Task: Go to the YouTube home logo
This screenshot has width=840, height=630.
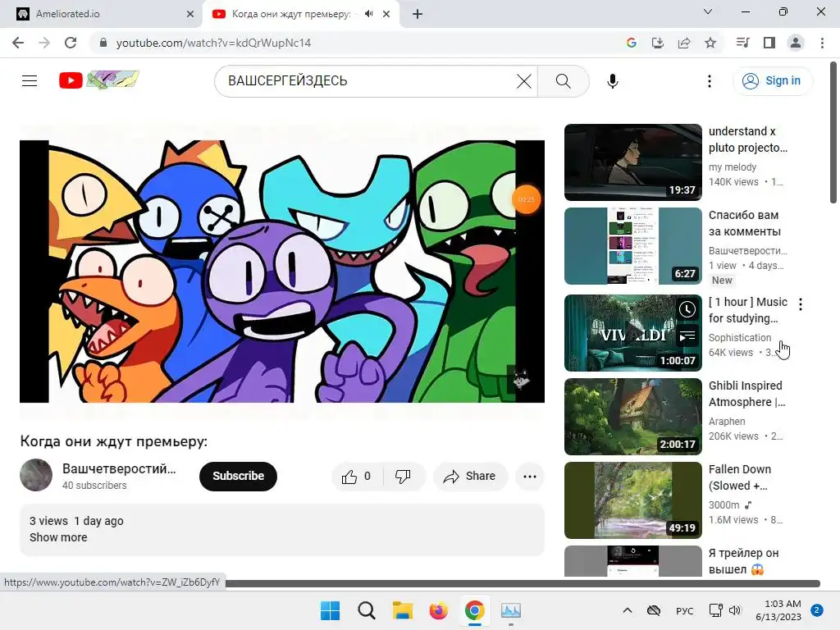Action: (99, 80)
